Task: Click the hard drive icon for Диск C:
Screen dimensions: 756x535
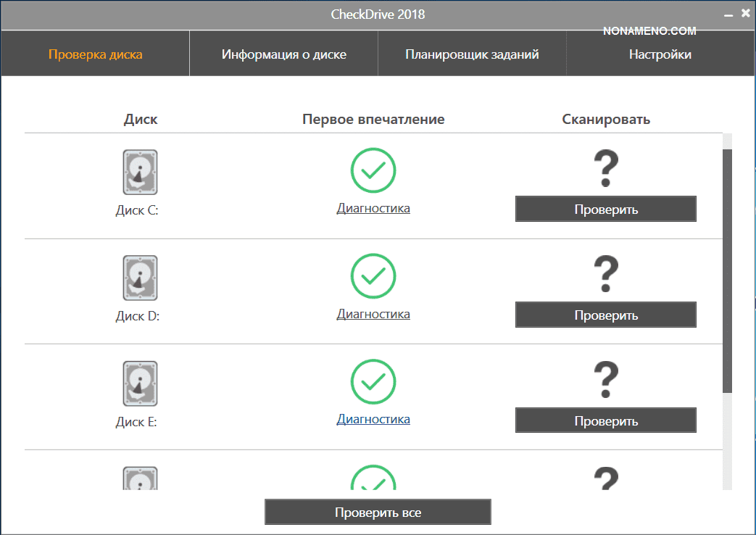Action: click(x=140, y=172)
